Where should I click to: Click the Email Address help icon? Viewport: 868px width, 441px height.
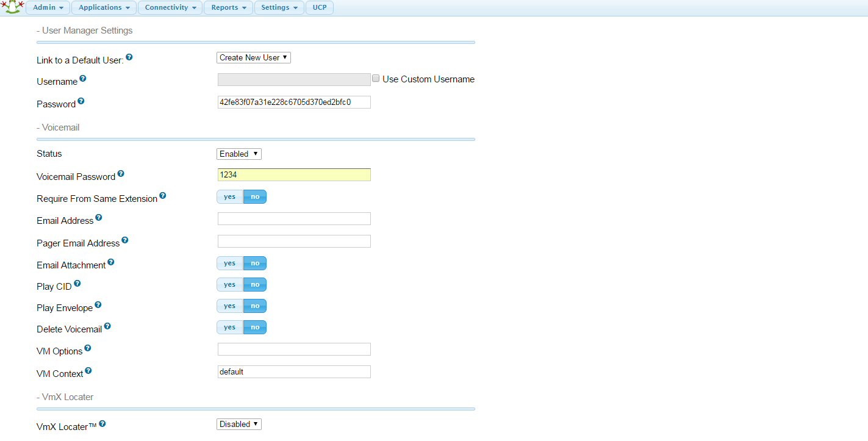(x=98, y=217)
